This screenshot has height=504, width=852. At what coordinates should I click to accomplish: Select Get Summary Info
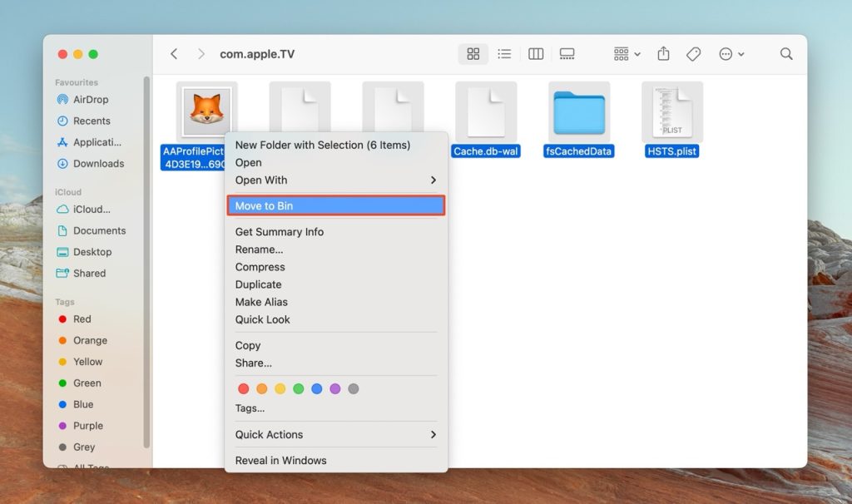point(279,231)
